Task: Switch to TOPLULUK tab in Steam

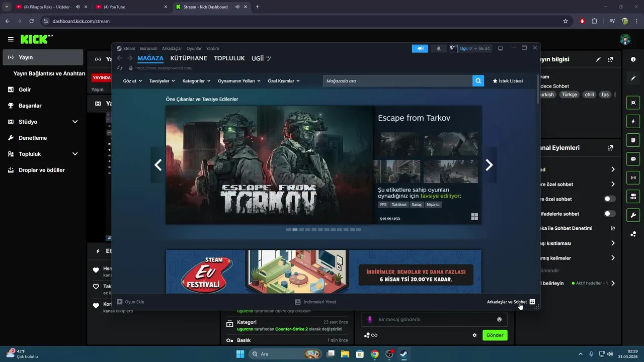Action: (229, 58)
